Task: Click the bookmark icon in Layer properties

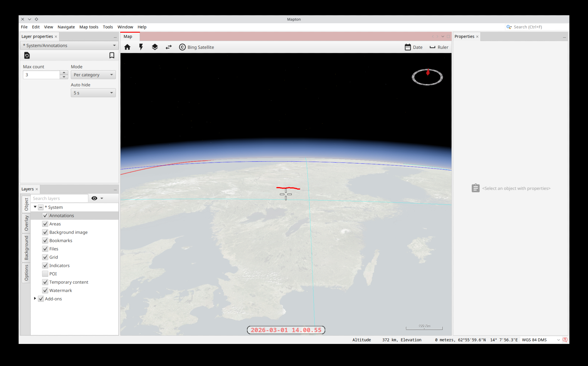Action: pyautogui.click(x=112, y=55)
